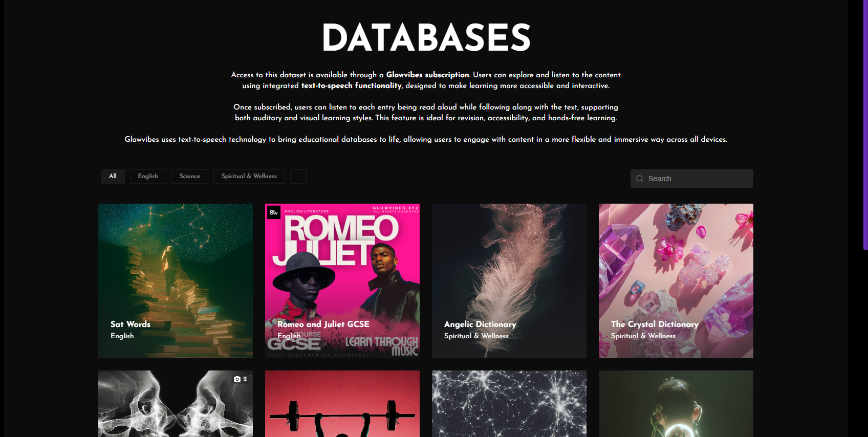Click the "Angelic Dictionary" title
The image size is (868, 437).
(480, 324)
